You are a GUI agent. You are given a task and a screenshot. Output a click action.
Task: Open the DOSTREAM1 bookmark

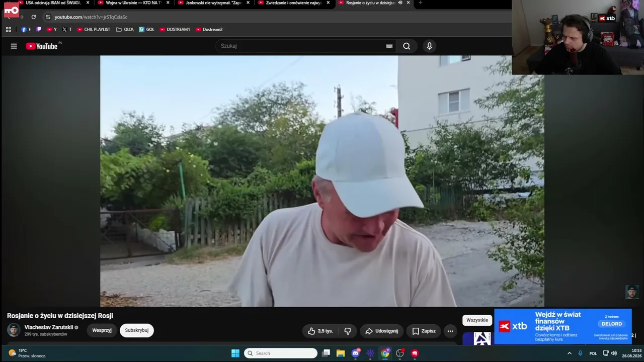pyautogui.click(x=175, y=30)
